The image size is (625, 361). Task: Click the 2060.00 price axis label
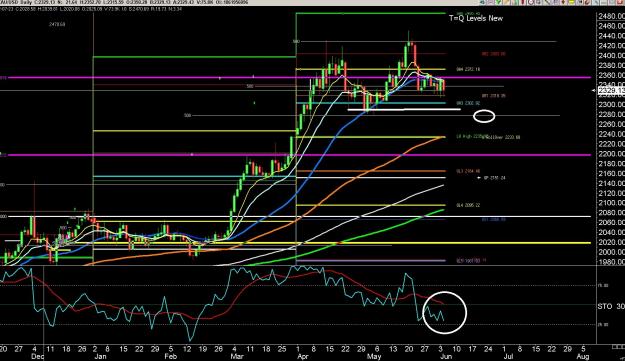612,222
